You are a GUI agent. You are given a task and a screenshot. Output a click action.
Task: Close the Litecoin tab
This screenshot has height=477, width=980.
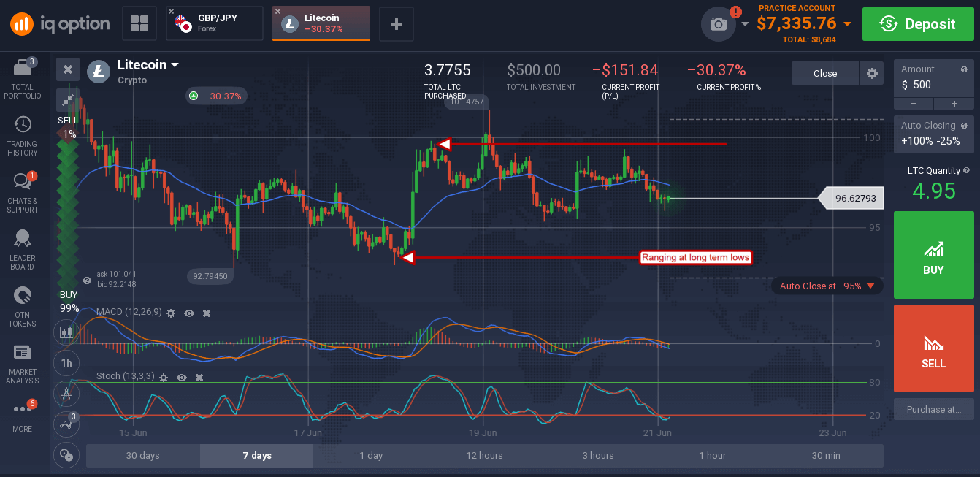(277, 12)
